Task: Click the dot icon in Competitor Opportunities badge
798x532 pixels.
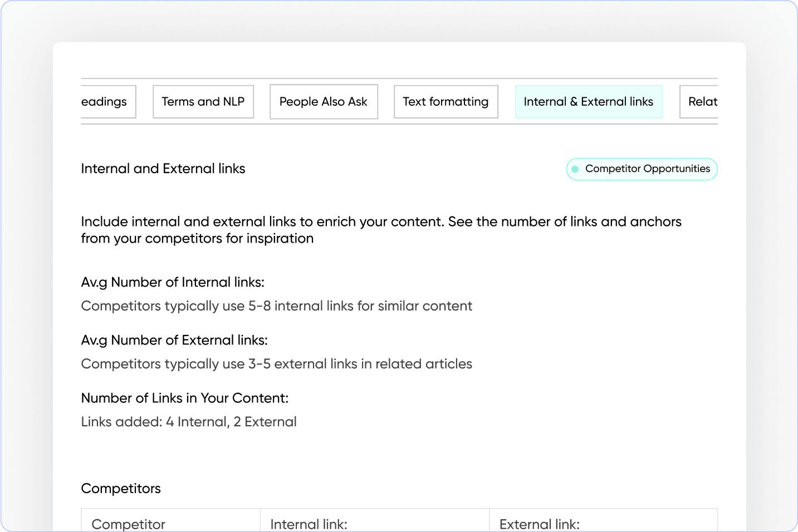Action: point(576,169)
